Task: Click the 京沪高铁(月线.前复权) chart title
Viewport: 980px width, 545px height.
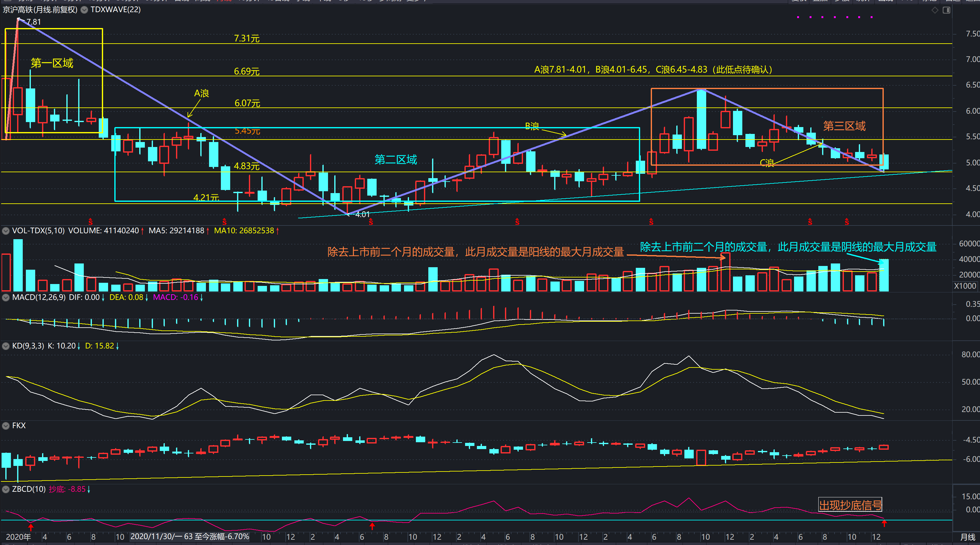Action: click(40, 10)
